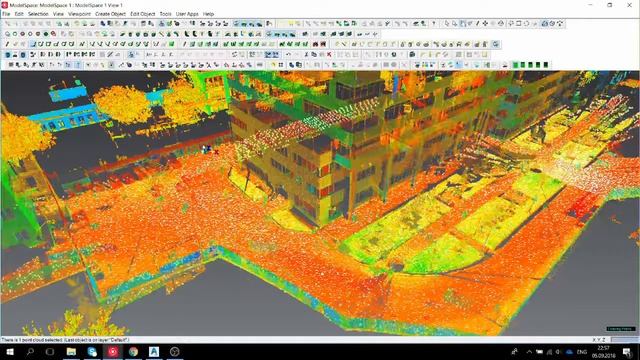The width and height of the screenshot is (640, 360).
Task: Open File Explorer from the taskbar
Action: [x=71, y=351]
